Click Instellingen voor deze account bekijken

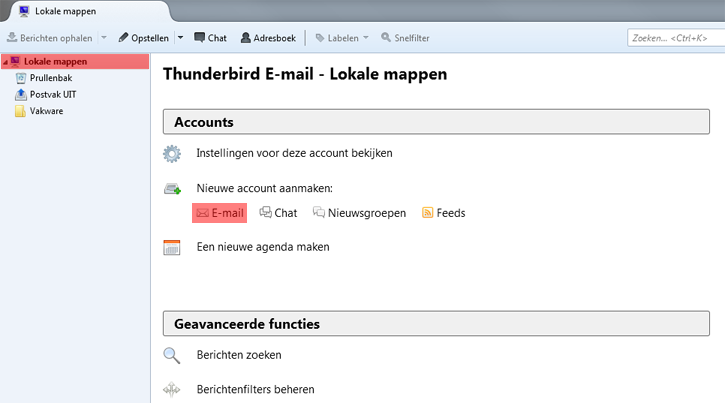coord(294,153)
